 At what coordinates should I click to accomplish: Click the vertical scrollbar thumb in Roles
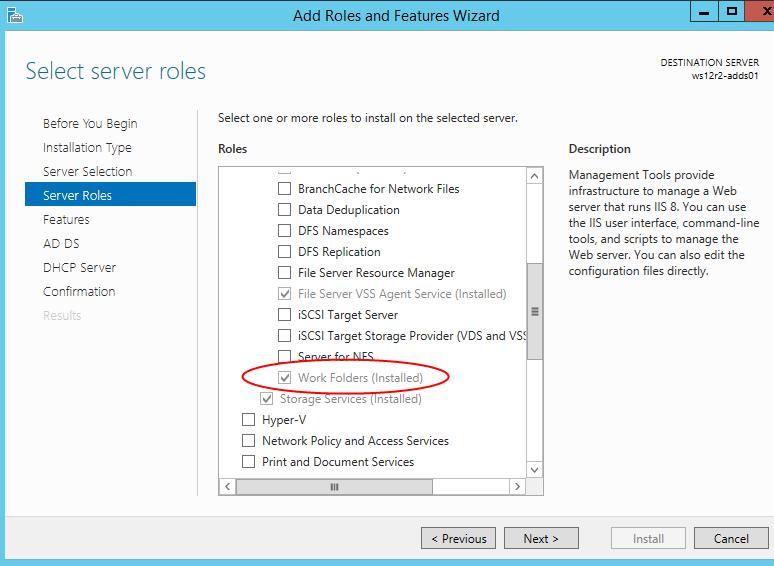535,311
